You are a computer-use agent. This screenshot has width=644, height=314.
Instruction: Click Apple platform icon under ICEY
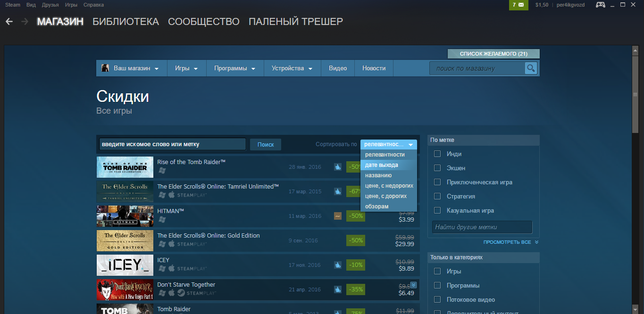pos(172,268)
